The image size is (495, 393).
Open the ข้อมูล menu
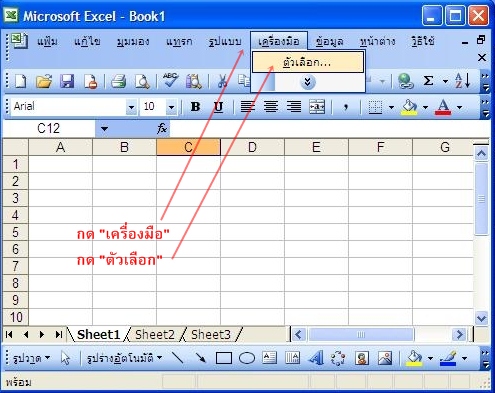point(329,41)
